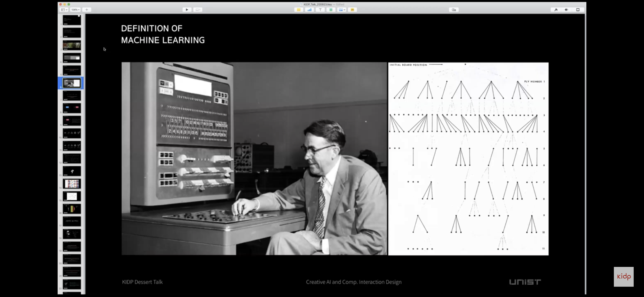The image size is (644, 297).
Task: Open the Animate inspector
Action: tap(567, 10)
